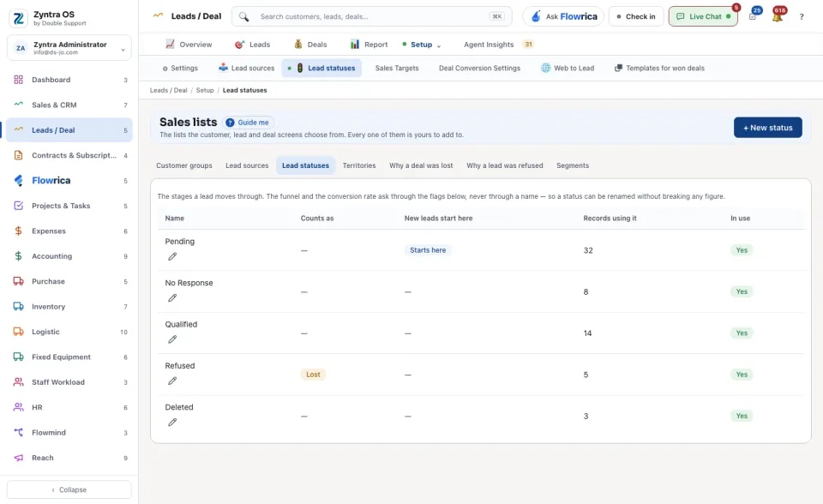Image resolution: width=823 pixels, height=504 pixels.
Task: Open the help question mark icon
Action: pyautogui.click(x=802, y=17)
